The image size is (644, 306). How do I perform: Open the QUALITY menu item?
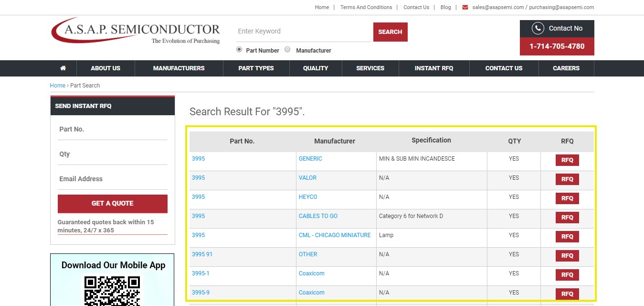point(316,68)
